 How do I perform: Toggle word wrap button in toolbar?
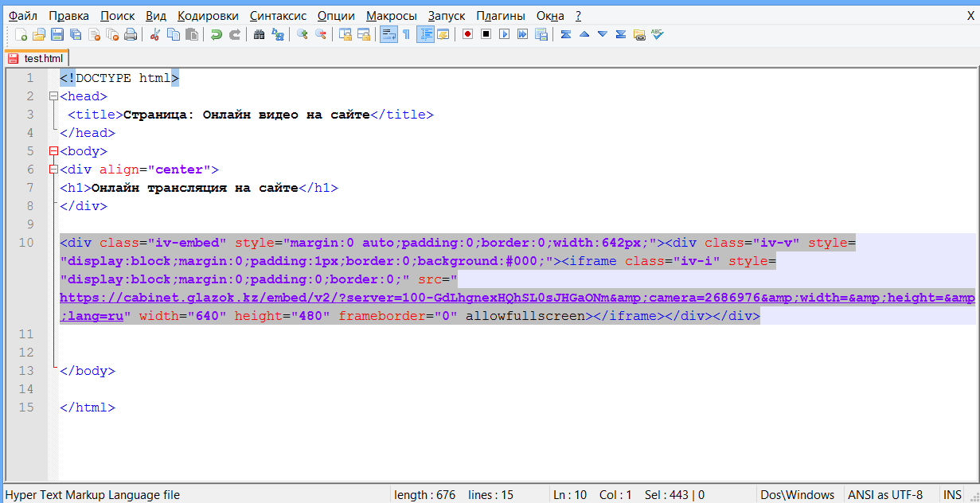[388, 34]
